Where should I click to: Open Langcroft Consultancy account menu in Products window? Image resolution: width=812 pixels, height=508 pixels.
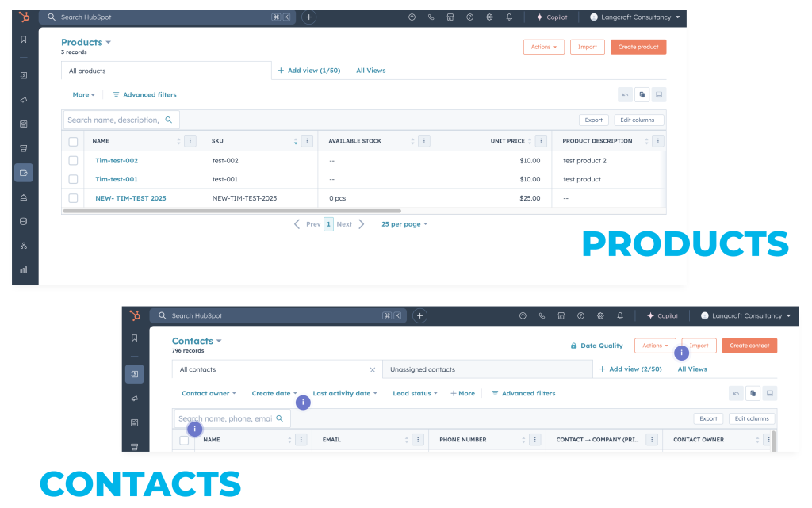click(635, 17)
